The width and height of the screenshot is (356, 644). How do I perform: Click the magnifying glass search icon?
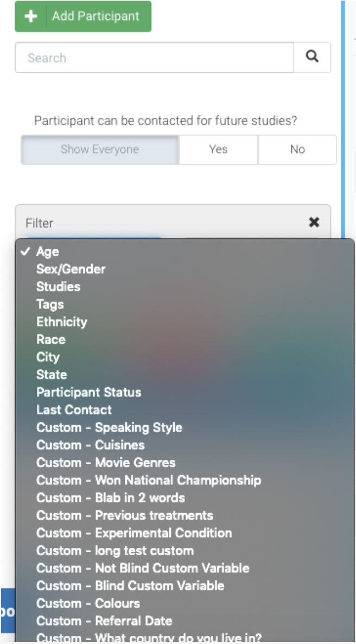pyautogui.click(x=312, y=57)
